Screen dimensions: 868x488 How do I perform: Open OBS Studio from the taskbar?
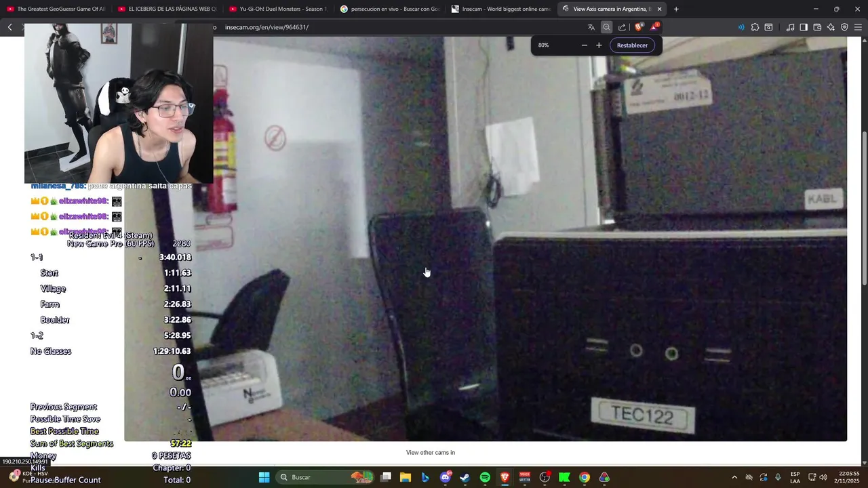[x=545, y=477]
